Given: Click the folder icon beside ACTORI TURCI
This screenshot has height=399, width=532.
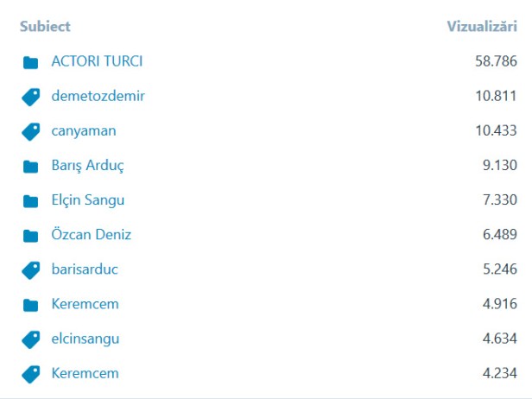Looking at the screenshot, I should pos(31,62).
